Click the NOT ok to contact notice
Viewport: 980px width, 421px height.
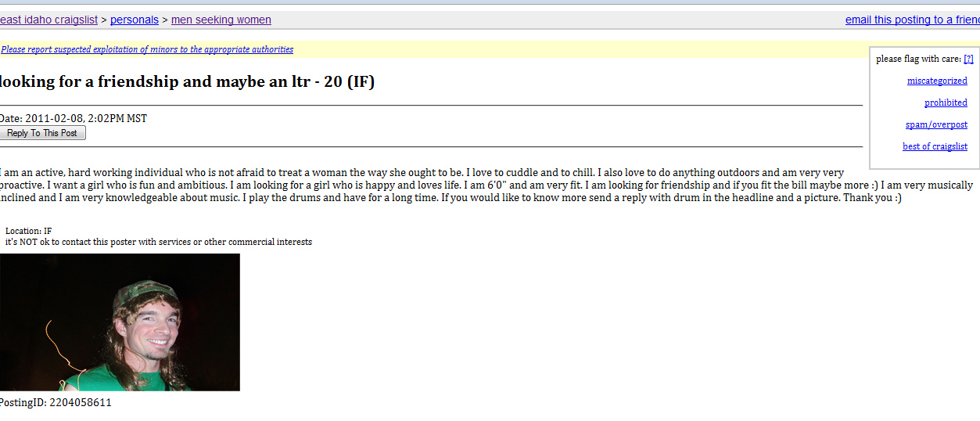(x=158, y=243)
